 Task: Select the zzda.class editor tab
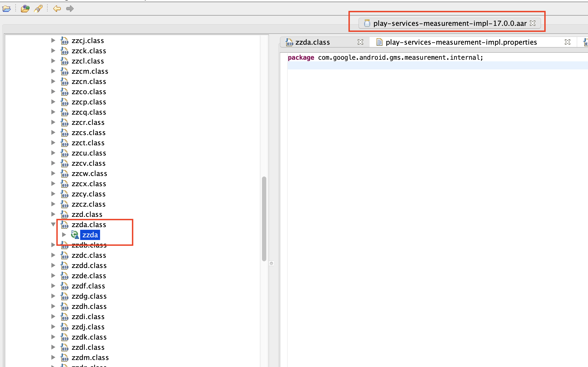click(312, 42)
